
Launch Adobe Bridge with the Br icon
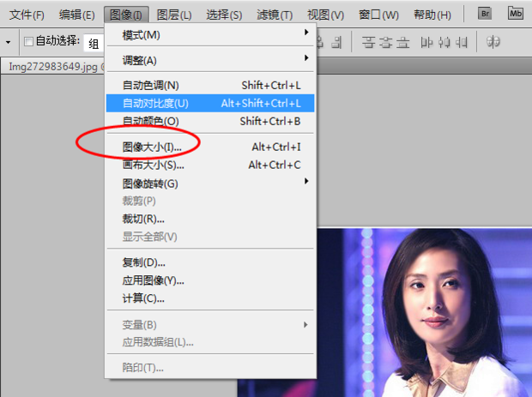point(485,14)
